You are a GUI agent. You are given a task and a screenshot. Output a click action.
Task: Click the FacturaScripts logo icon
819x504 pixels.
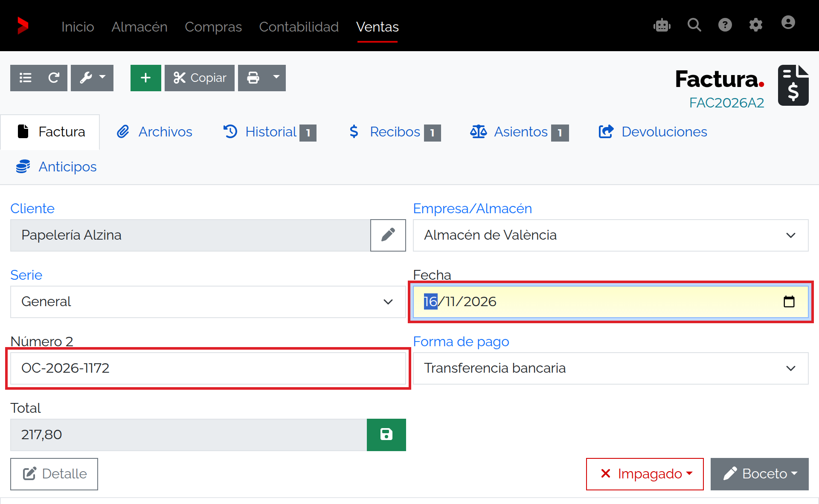(x=23, y=26)
